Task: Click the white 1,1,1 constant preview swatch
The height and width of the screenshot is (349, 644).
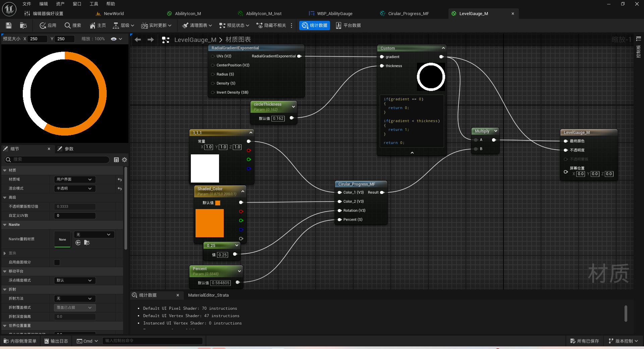Action: pyautogui.click(x=205, y=168)
